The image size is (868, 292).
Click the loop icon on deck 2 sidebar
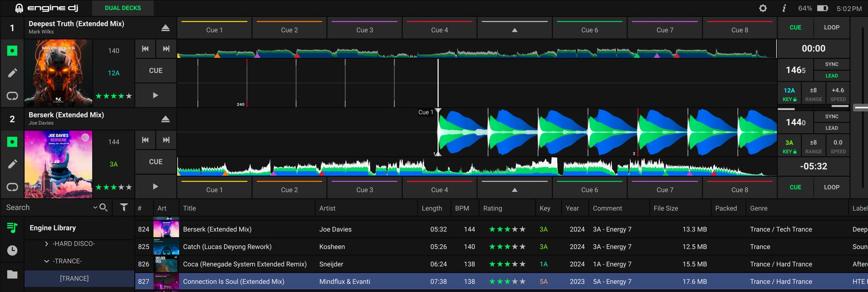click(12, 187)
